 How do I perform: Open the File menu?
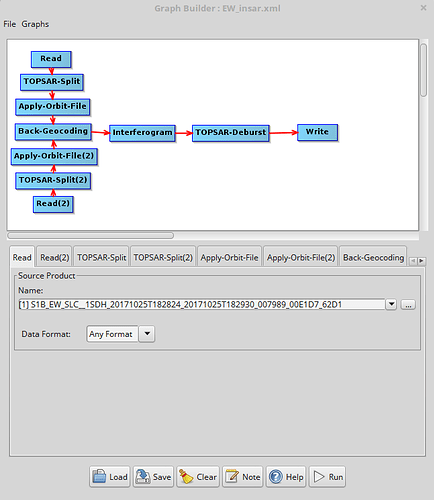coord(10,24)
